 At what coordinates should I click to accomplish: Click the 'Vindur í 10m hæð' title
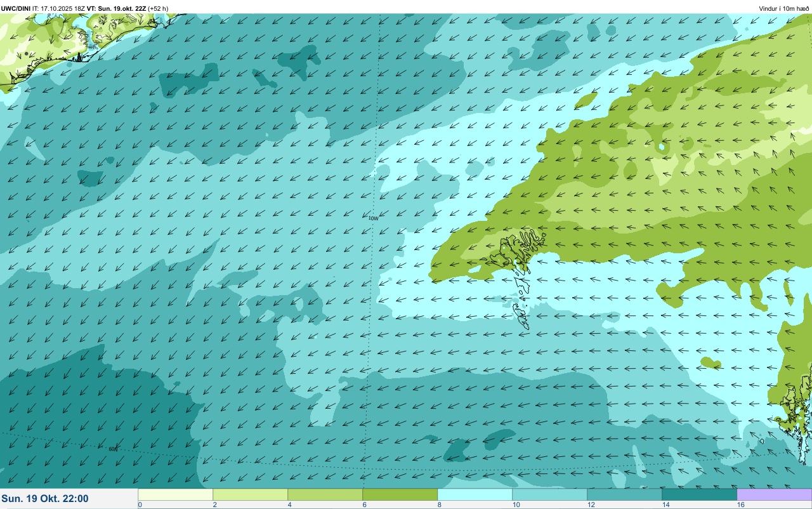click(784, 8)
